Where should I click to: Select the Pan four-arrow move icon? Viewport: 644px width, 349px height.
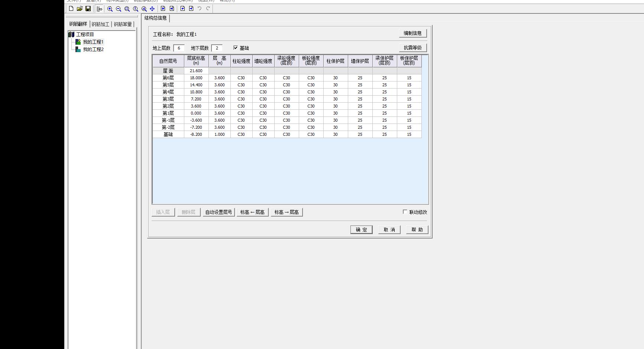pyautogui.click(x=152, y=9)
